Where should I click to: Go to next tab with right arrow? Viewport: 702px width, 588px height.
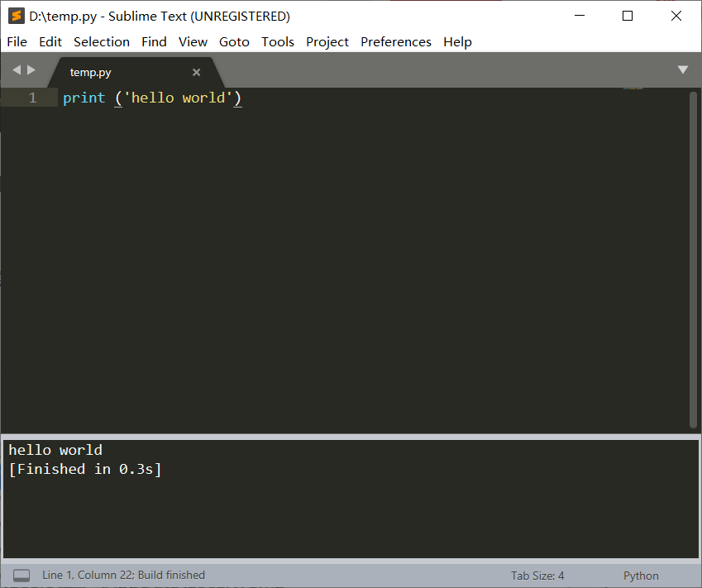[x=31, y=69]
